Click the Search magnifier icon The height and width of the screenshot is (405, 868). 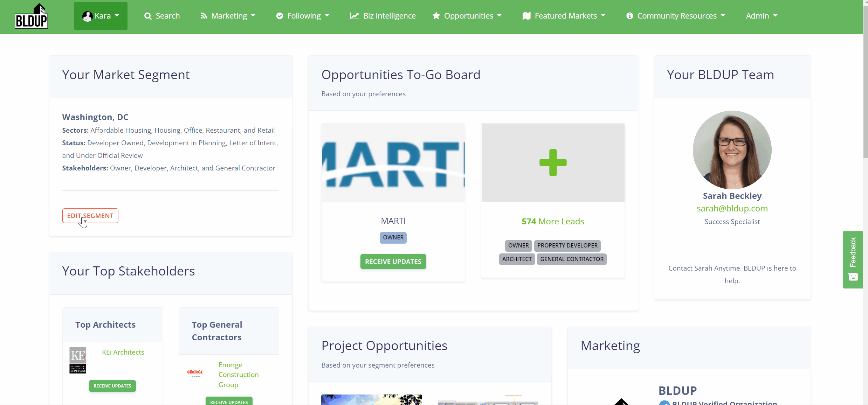tap(148, 16)
